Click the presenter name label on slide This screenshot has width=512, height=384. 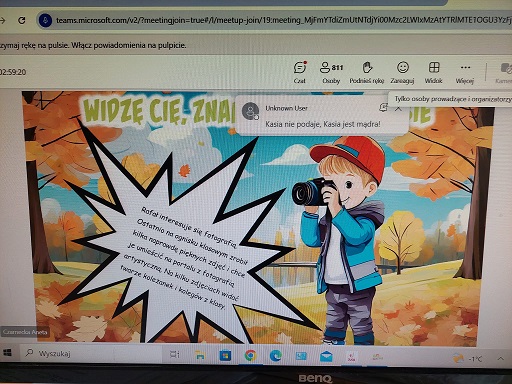click(x=25, y=332)
